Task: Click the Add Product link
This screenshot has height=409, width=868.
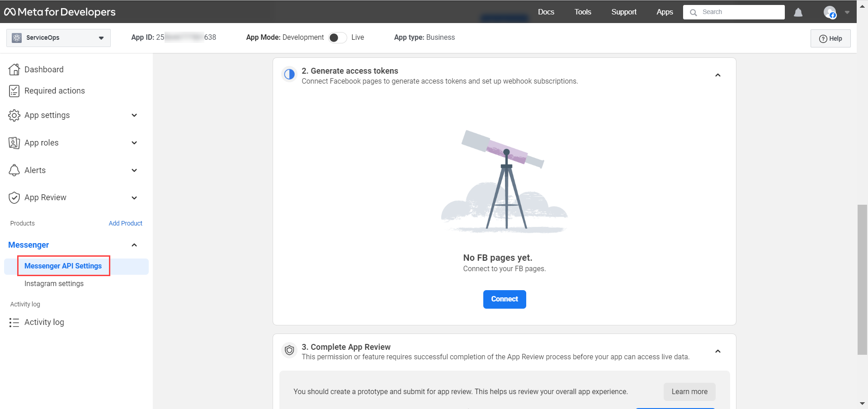Action: [x=125, y=223]
